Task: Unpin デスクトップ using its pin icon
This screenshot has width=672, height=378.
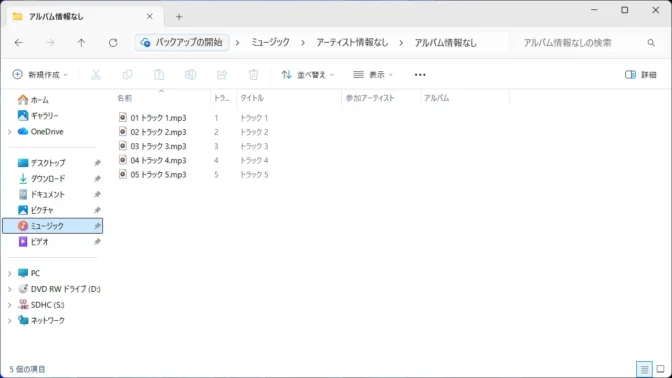Action: [x=97, y=163]
